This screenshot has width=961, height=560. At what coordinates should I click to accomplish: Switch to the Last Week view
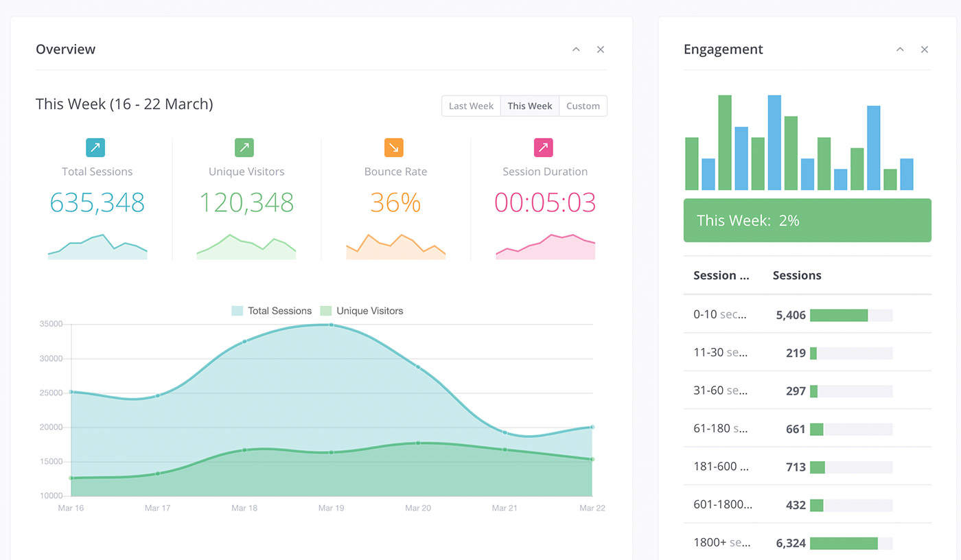[471, 106]
